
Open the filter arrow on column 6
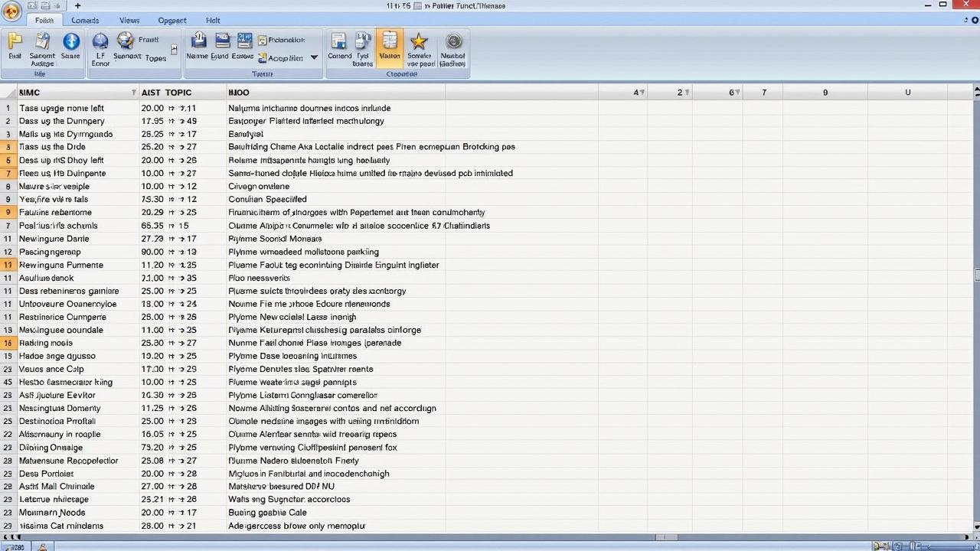(x=738, y=93)
